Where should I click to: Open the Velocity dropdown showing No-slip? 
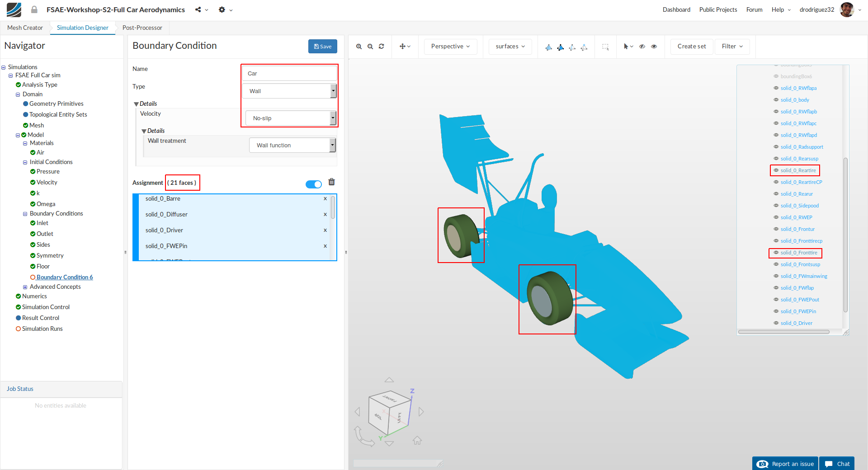(291, 118)
